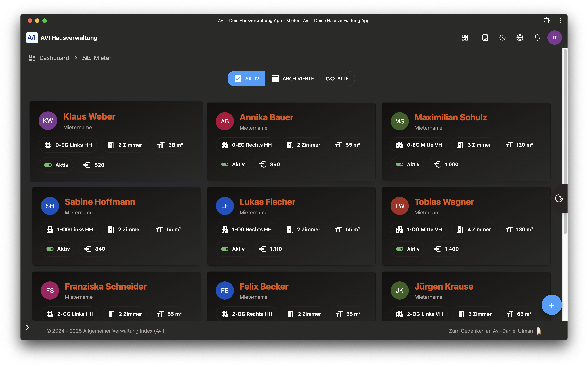Switch to the Archivierte tab

pyautogui.click(x=293, y=79)
